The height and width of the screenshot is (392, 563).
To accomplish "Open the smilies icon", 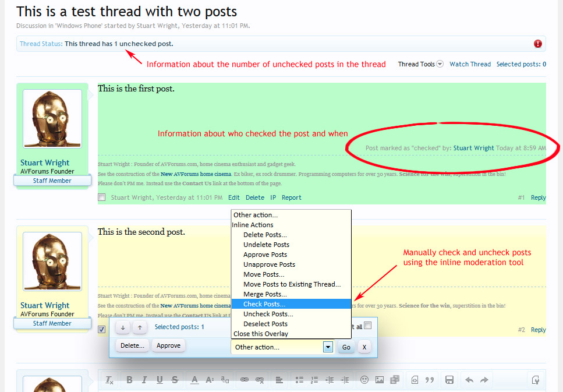I will [x=364, y=380].
